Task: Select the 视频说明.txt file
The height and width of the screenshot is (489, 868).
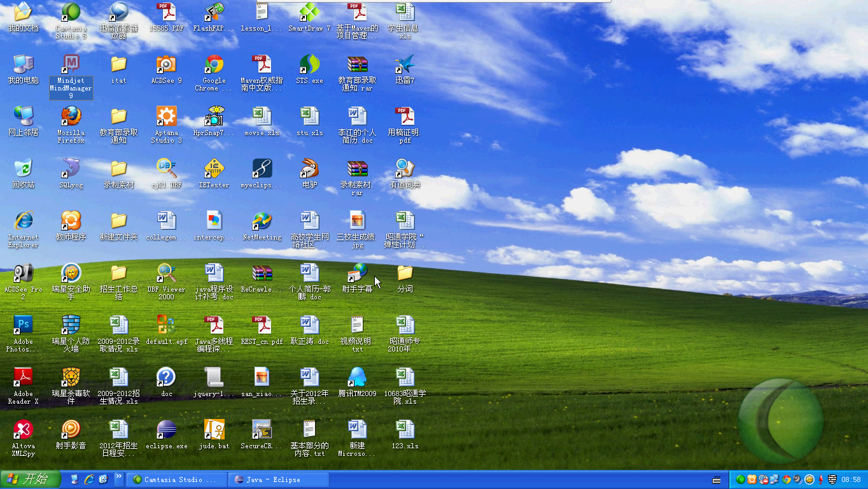Action: coord(357,325)
